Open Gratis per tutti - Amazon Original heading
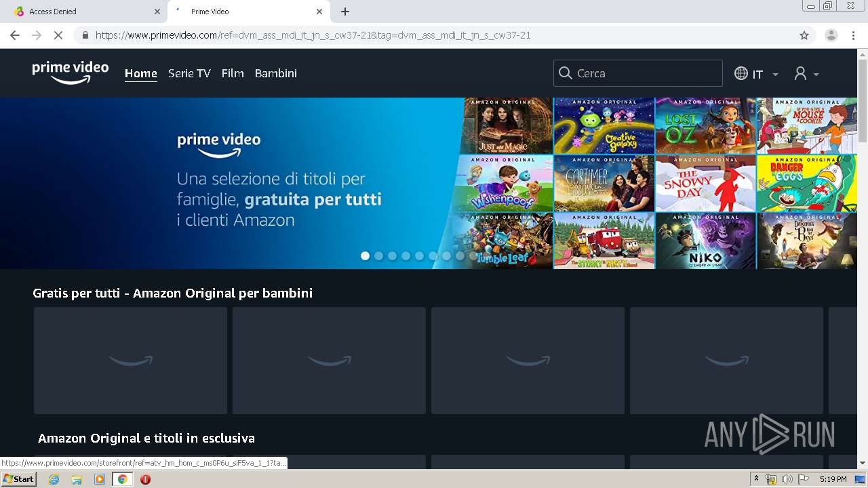This screenshot has height=488, width=868. 173,293
